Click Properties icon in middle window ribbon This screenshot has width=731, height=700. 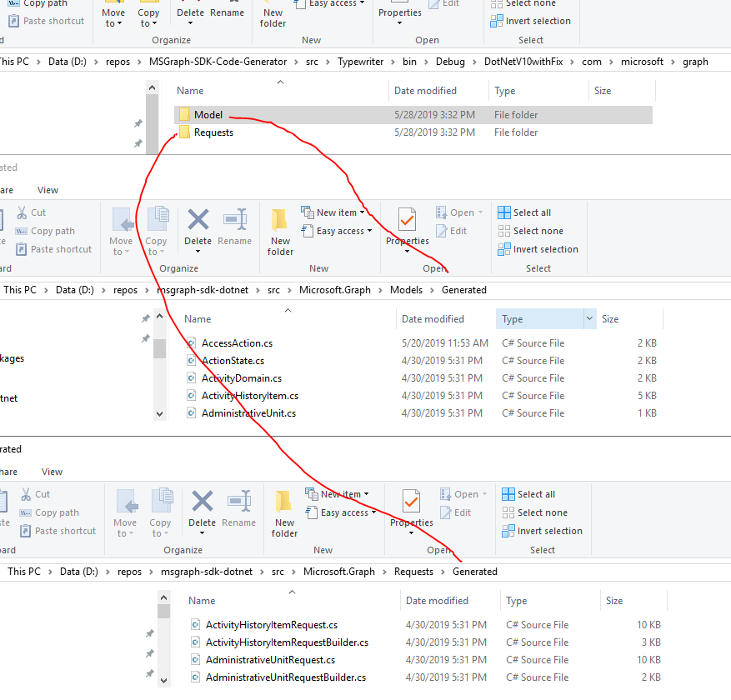407,219
